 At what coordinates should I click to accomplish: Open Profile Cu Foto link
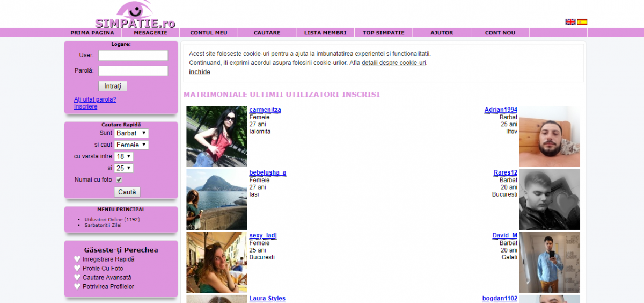point(103,268)
